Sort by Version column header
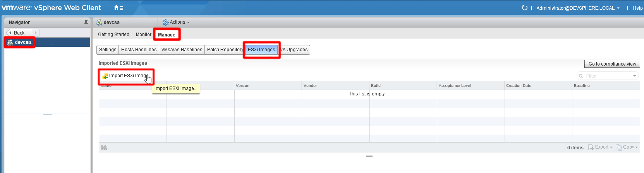This screenshot has height=173, width=644. [268, 86]
